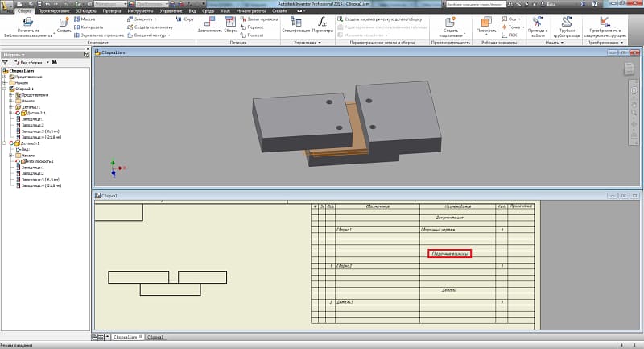Open the Управление ribbon tab

[x=171, y=11]
